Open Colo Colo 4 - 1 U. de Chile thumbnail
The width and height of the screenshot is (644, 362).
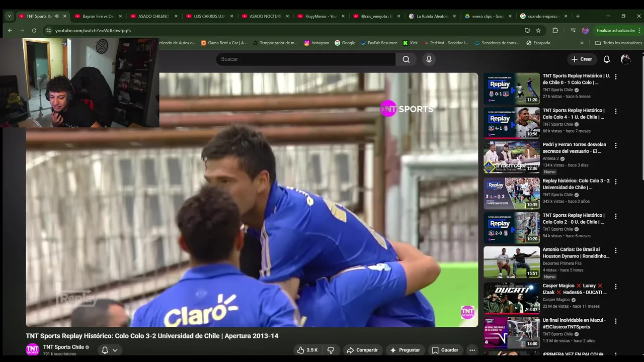tap(512, 123)
